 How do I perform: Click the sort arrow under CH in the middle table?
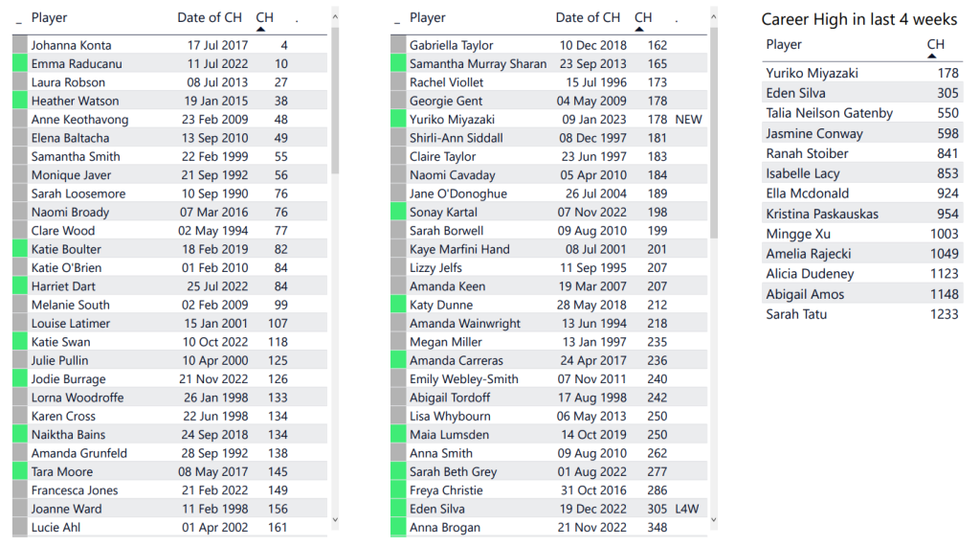point(639,31)
